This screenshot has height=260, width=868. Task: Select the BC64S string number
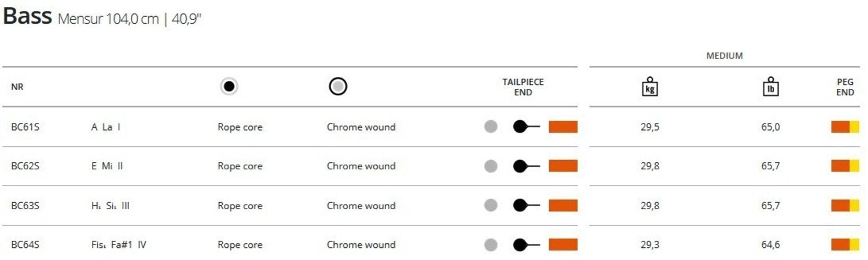click(25, 245)
